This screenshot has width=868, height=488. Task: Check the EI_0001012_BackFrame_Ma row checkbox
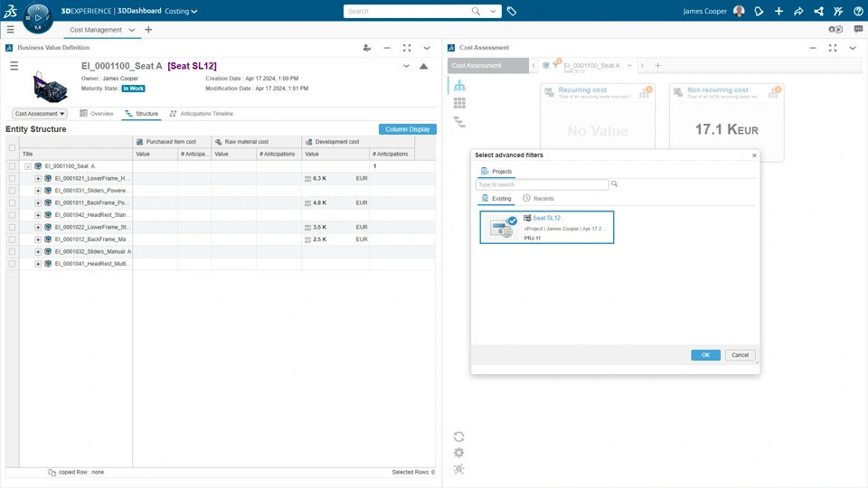(12, 239)
